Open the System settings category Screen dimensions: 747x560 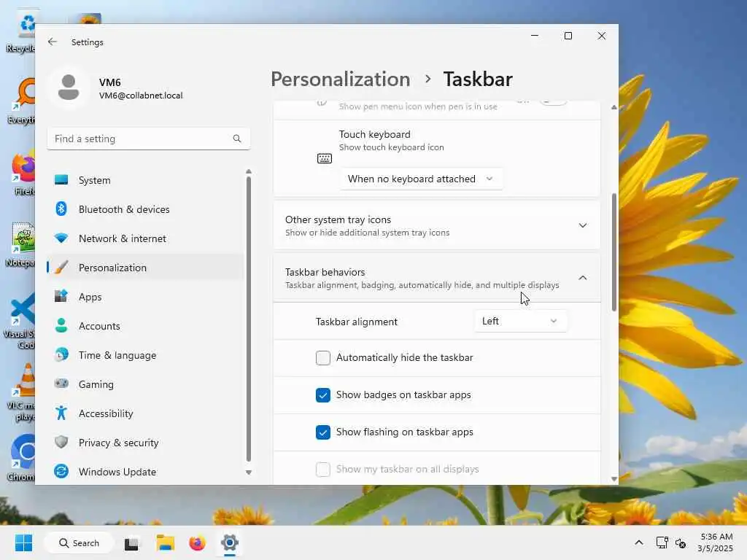click(x=146, y=180)
